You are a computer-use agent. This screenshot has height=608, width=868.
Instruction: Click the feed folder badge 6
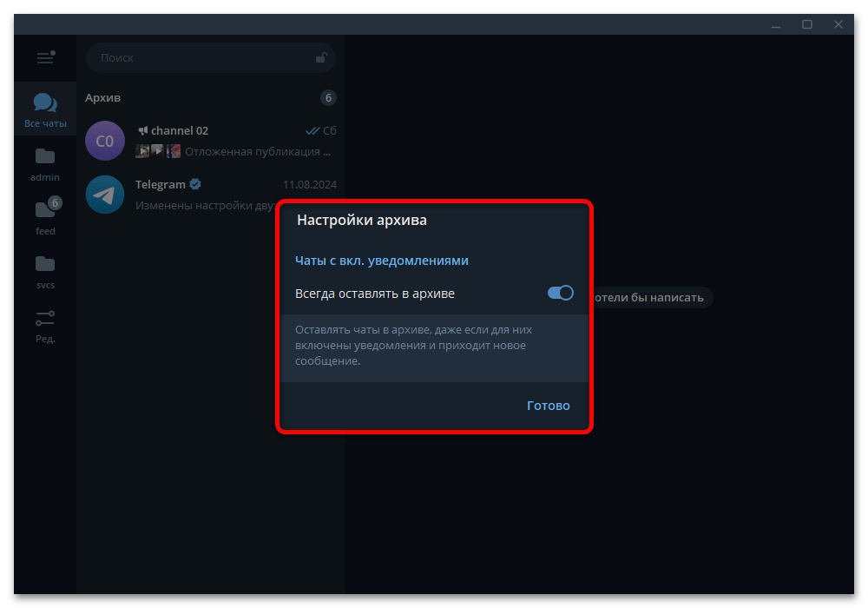(x=54, y=202)
